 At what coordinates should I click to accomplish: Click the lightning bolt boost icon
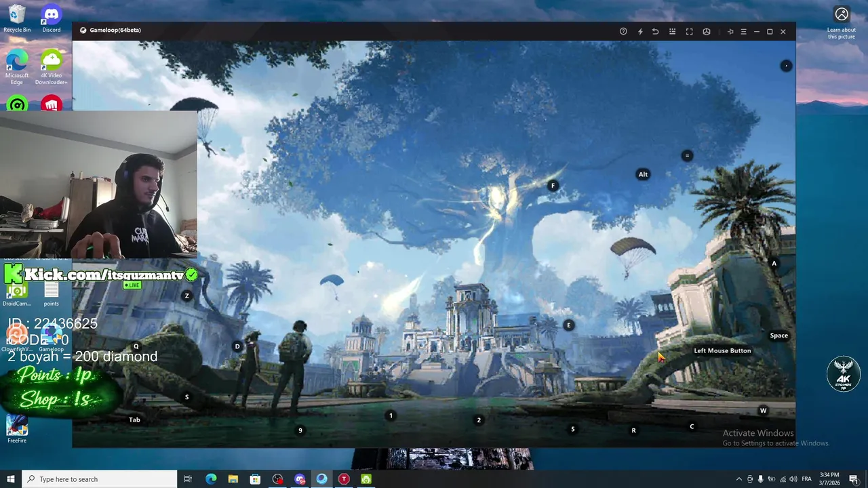point(640,31)
